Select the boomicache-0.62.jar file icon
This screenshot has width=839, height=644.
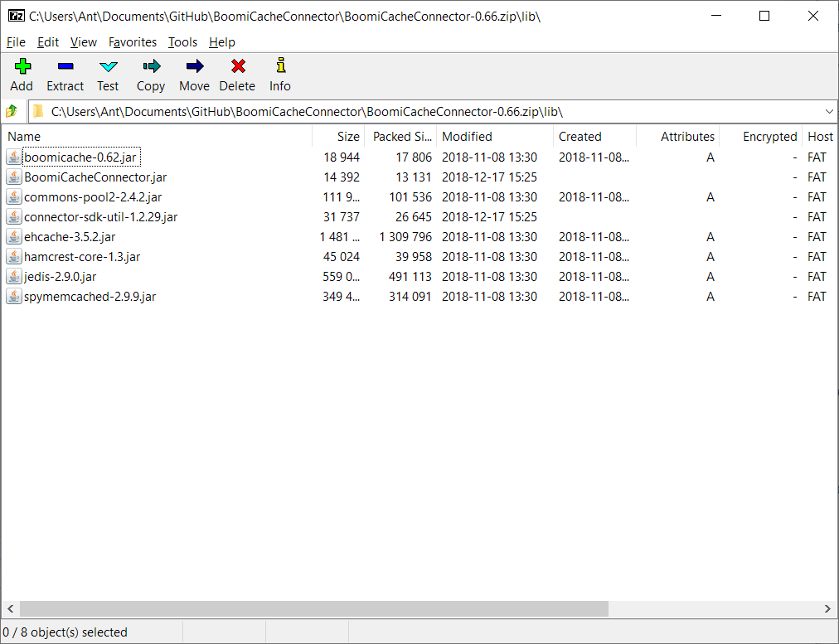14,157
